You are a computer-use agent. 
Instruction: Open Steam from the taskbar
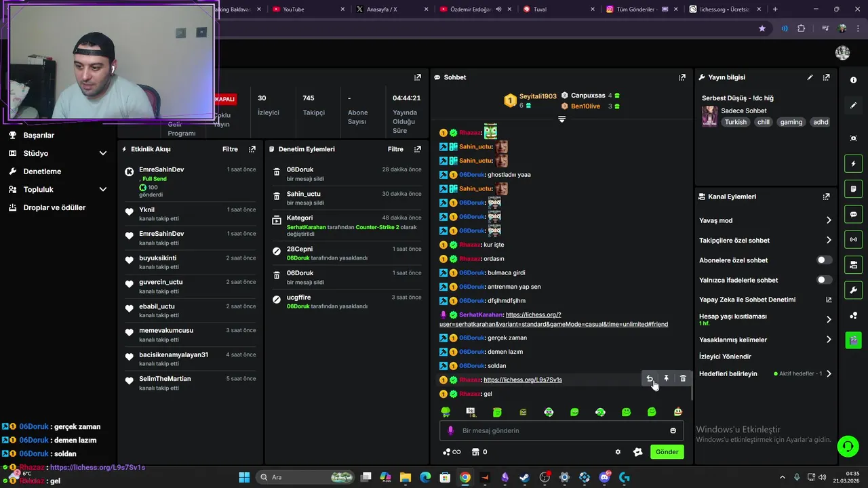tap(525, 477)
